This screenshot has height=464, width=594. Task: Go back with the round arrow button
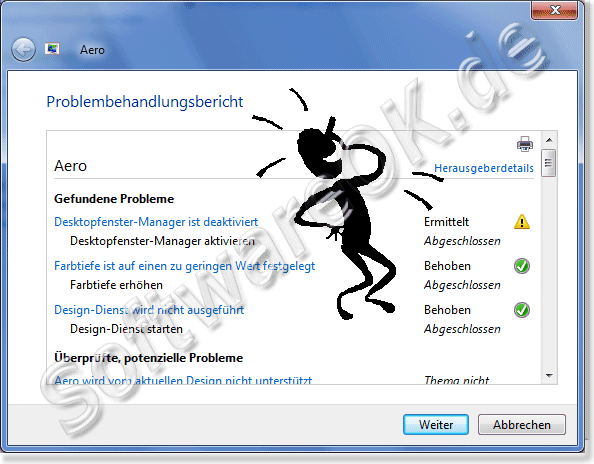23,49
